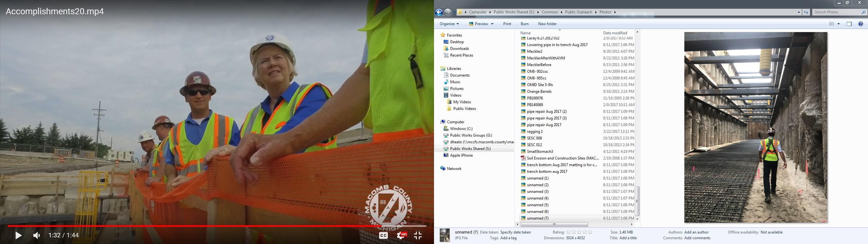Click the Preview toolbar button
The height and width of the screenshot is (244, 868).
[478, 24]
